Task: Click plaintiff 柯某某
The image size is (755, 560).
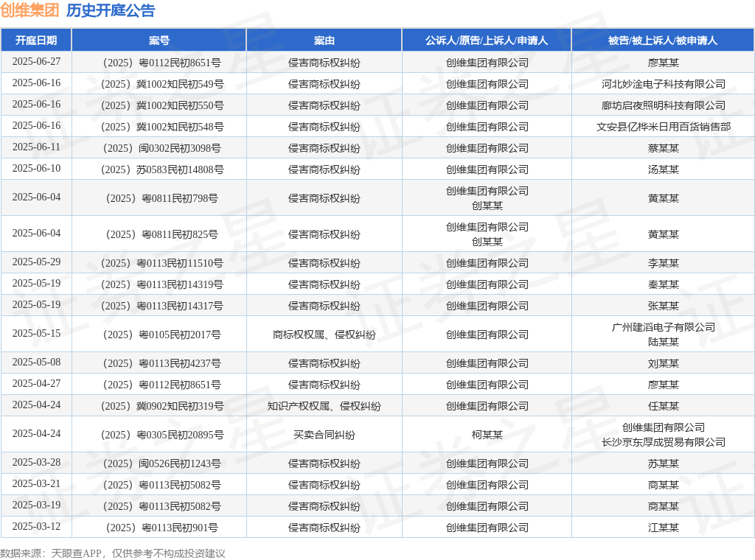Action: coord(487,435)
